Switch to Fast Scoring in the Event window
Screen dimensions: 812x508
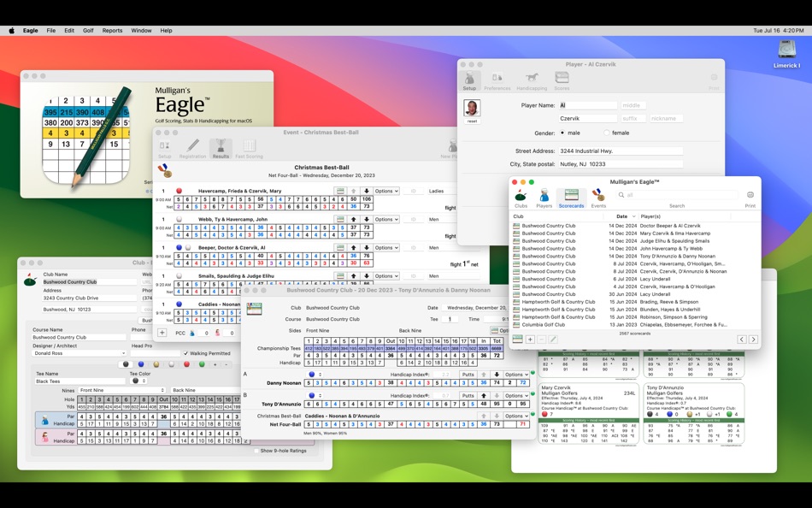(x=249, y=147)
